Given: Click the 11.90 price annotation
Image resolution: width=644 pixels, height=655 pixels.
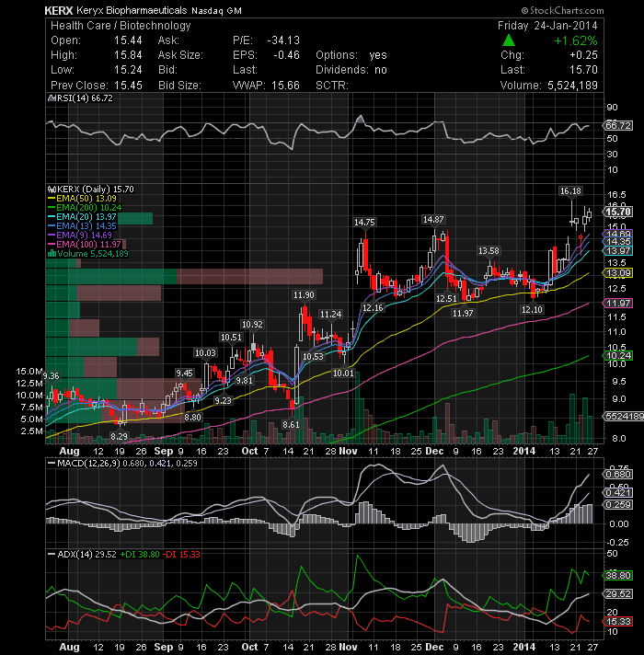Looking at the screenshot, I should (x=304, y=295).
